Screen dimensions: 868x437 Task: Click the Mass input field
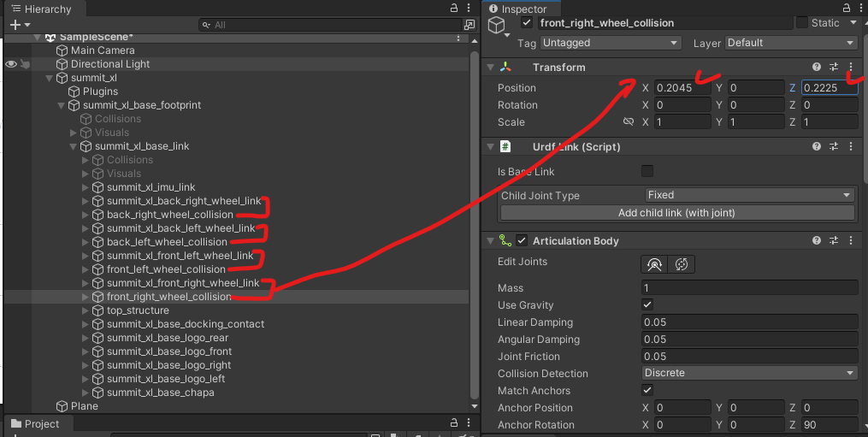click(x=749, y=287)
